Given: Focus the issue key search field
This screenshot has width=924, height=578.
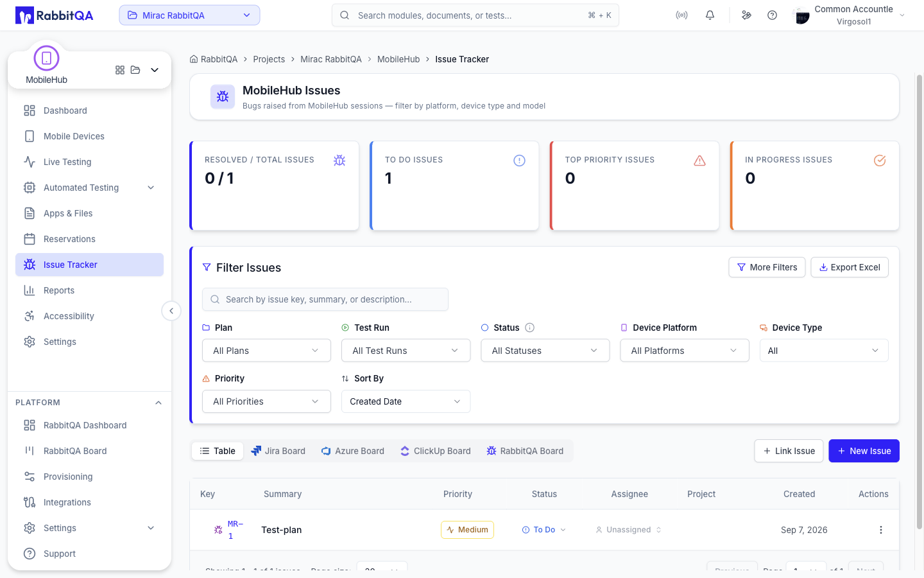Looking at the screenshot, I should coord(325,299).
